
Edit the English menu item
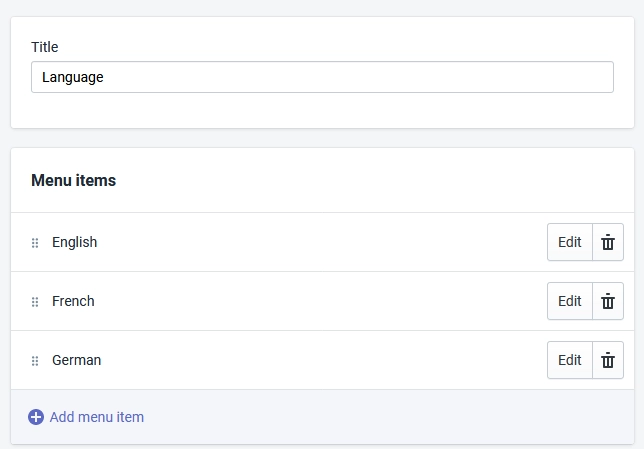point(569,242)
